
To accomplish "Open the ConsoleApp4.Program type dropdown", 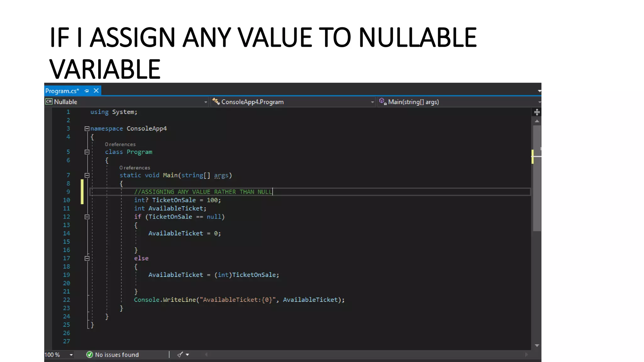I will pyautogui.click(x=372, y=102).
